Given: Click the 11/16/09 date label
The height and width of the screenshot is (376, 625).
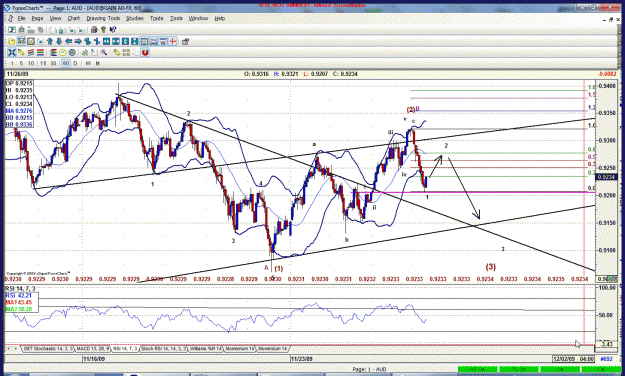Looking at the screenshot, I should click(x=94, y=359).
